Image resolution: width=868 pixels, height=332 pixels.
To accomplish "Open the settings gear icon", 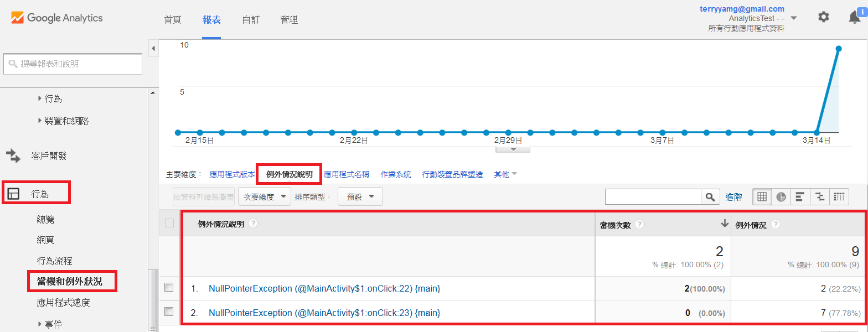I will (824, 17).
